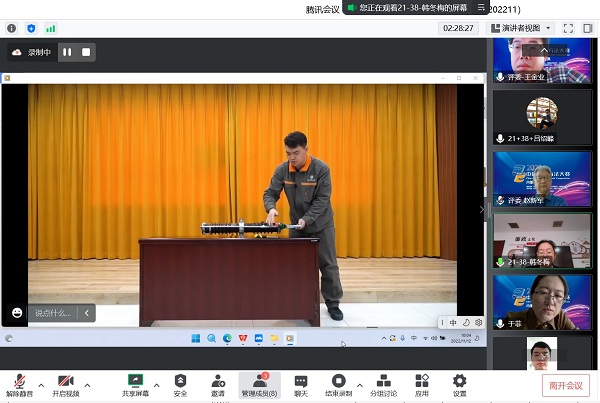Stop the recording with the square button
600x403 pixels.
tap(86, 52)
